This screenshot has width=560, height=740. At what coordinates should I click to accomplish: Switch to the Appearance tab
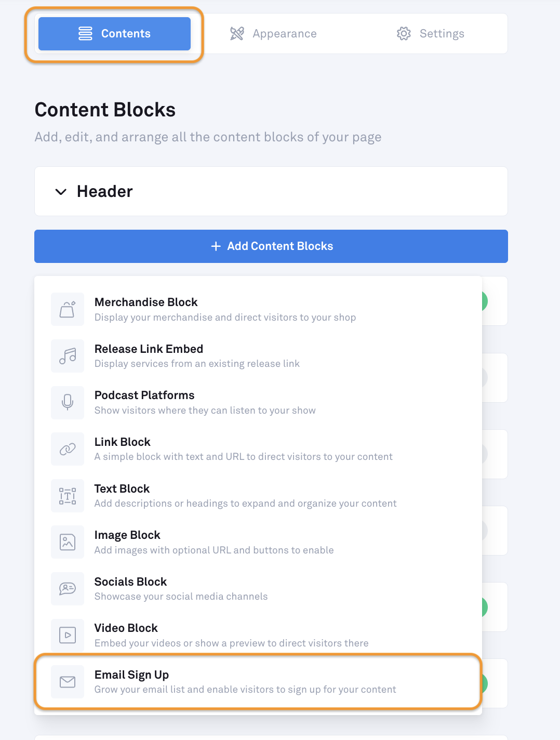[273, 34]
